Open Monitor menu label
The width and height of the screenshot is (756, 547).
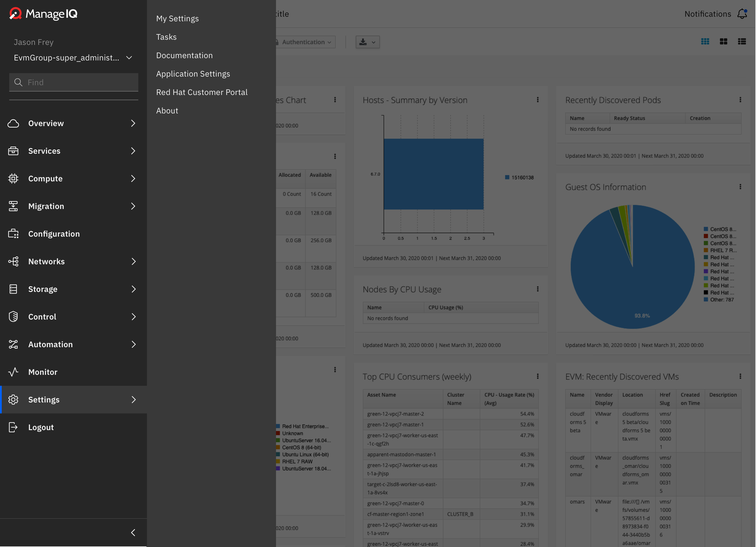click(x=43, y=372)
